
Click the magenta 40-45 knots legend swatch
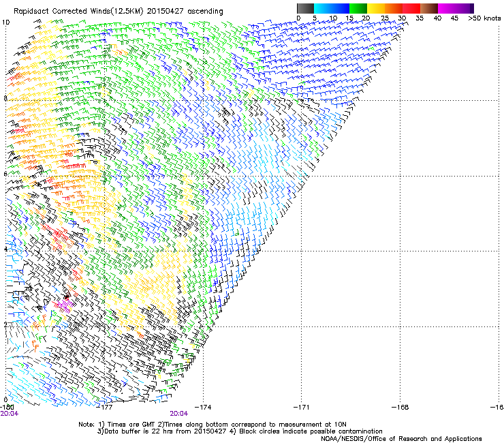coord(447,8)
